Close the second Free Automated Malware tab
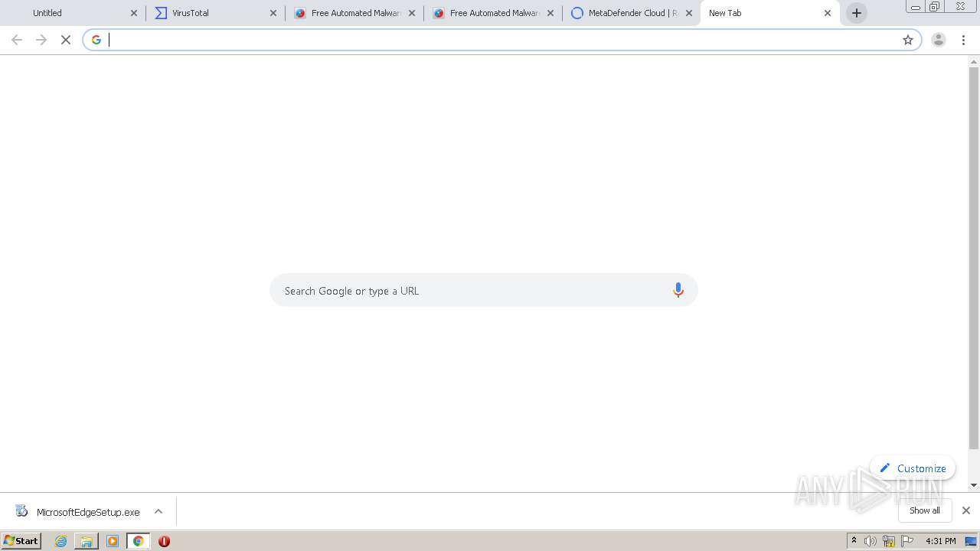This screenshot has height=551, width=980. click(550, 13)
